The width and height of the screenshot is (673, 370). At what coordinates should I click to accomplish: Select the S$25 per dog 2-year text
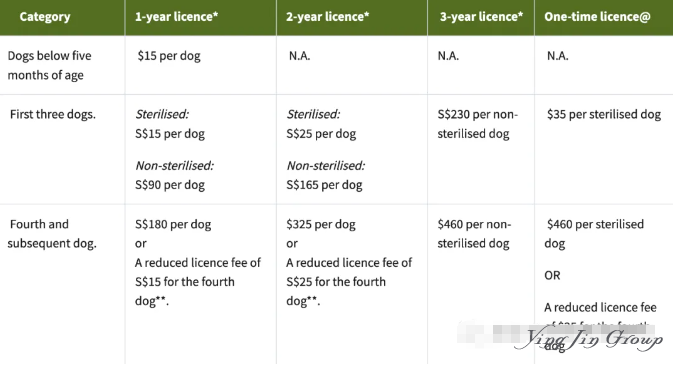point(321,134)
